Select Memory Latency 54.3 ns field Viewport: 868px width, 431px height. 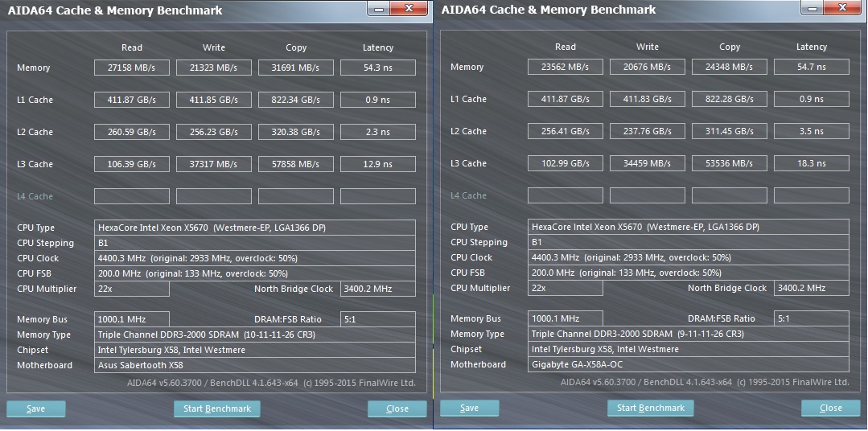(377, 68)
